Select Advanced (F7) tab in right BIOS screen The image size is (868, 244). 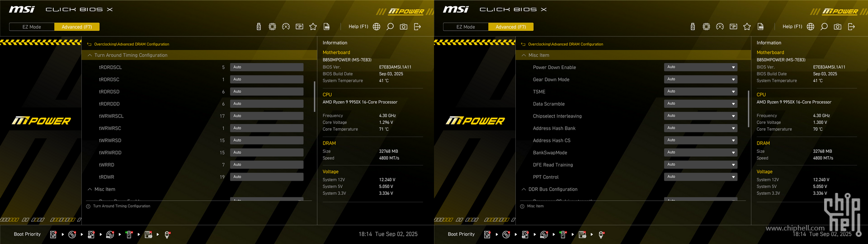point(511,27)
